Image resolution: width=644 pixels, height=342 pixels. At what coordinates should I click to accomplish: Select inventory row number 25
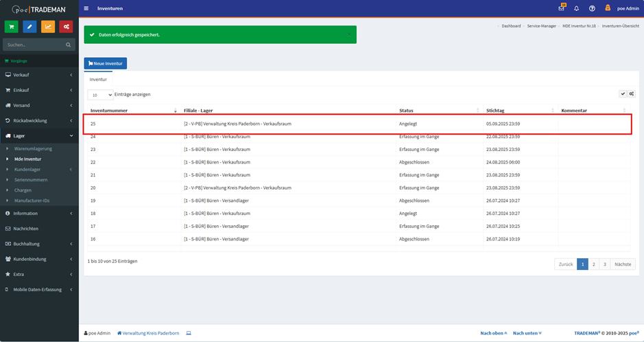point(357,124)
